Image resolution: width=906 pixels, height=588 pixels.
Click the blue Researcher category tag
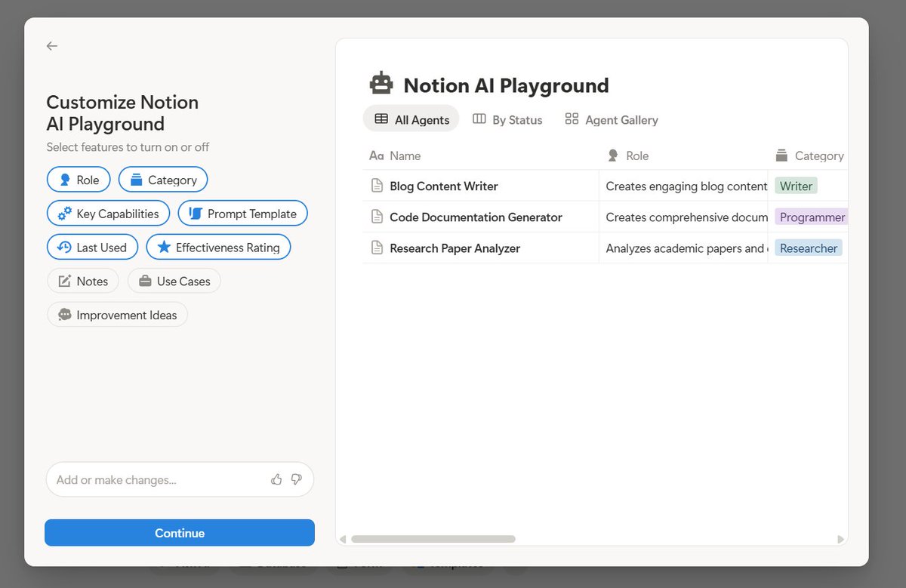809,248
